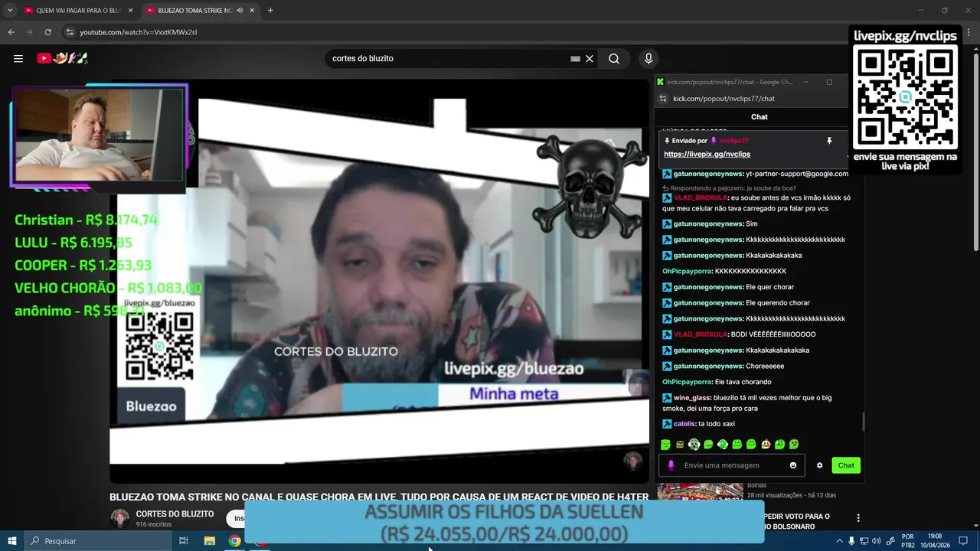Open the POR PTB2 language switcher
980x551 pixels.
[908, 541]
